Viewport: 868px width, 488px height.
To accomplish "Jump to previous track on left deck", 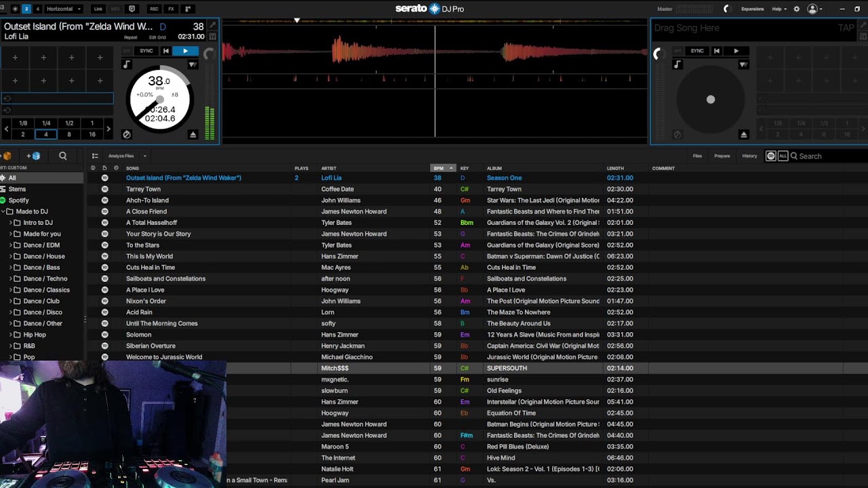I will [166, 51].
